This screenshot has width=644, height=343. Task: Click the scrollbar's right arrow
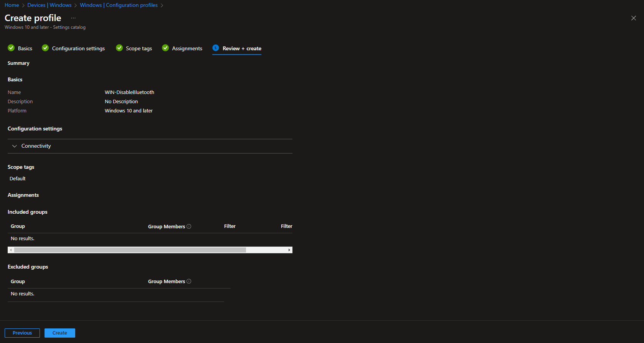click(289, 250)
